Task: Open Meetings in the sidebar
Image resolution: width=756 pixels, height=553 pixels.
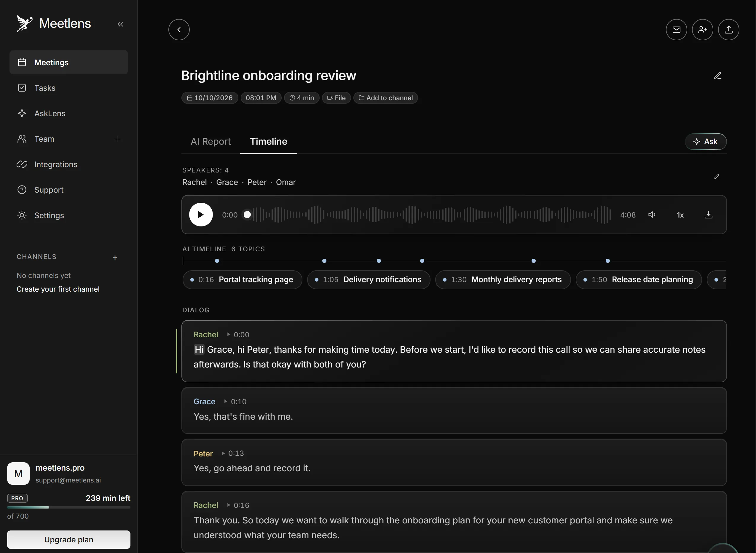Action: (69, 62)
